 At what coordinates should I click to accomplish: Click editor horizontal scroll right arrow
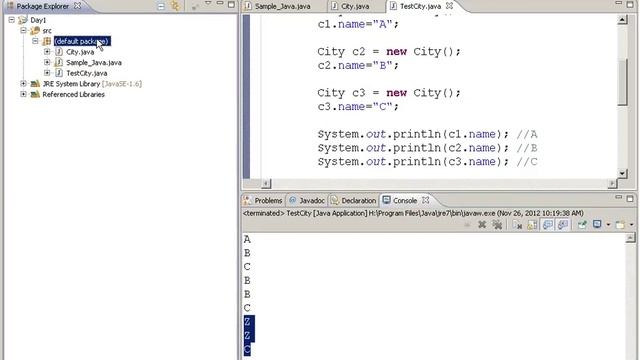click(612, 184)
